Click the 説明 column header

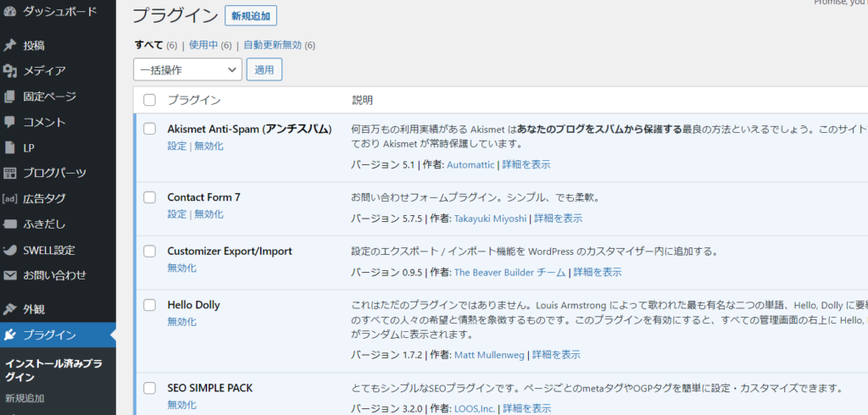[362, 100]
